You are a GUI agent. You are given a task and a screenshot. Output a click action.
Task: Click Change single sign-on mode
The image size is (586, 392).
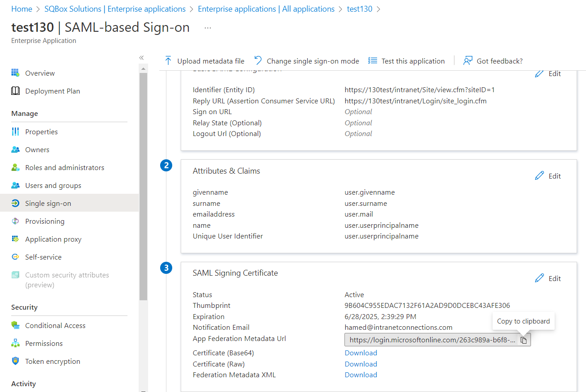[x=306, y=61]
